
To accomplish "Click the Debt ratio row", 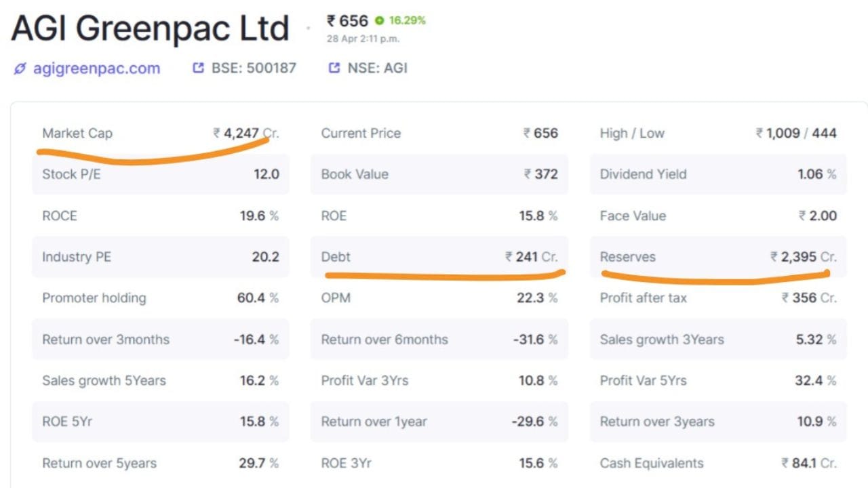I will point(439,257).
